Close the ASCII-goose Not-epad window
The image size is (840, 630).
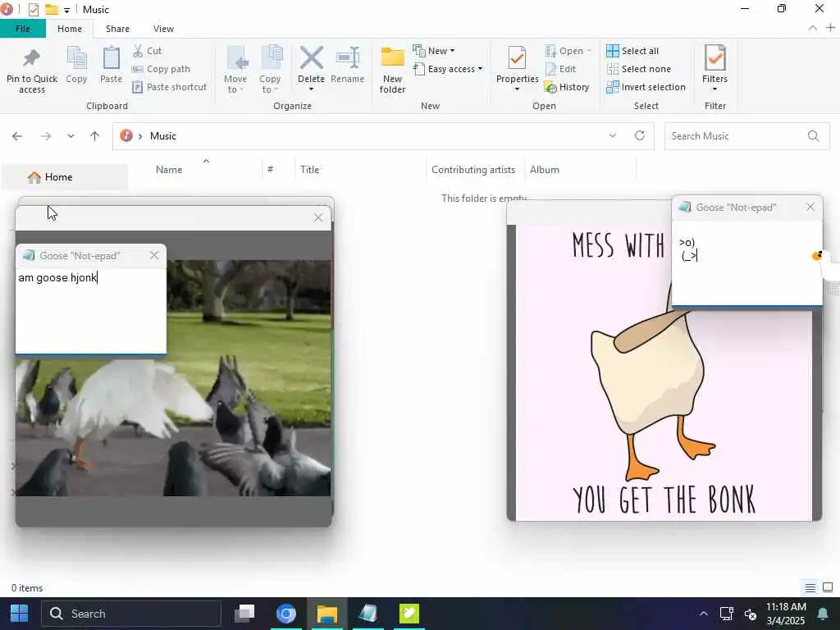(x=810, y=207)
